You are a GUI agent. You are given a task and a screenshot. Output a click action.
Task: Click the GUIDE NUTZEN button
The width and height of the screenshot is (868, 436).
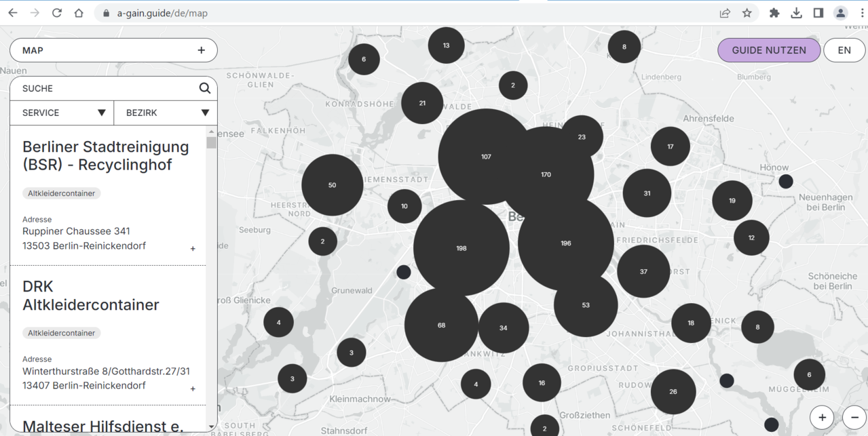(x=769, y=50)
